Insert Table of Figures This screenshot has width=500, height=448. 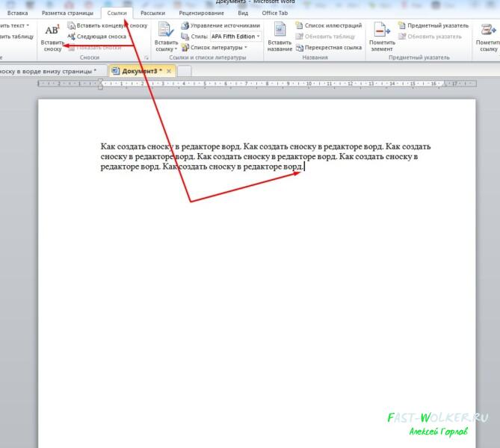pos(329,25)
